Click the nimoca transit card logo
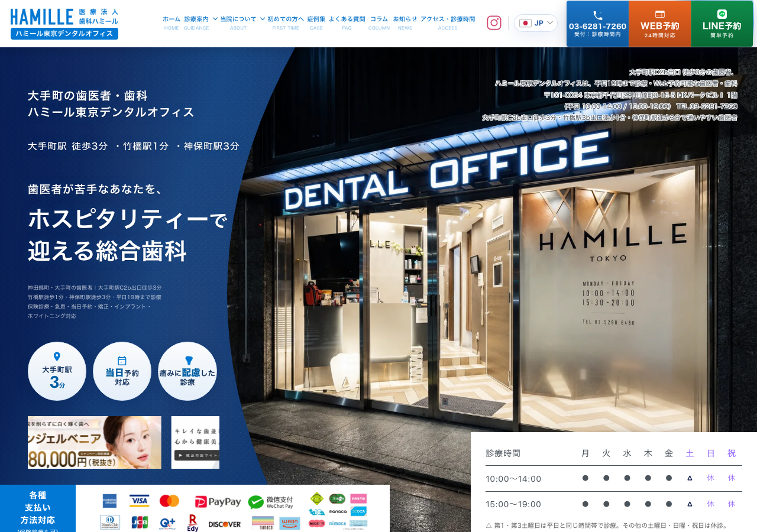The height and width of the screenshot is (532, 757). (x=338, y=523)
